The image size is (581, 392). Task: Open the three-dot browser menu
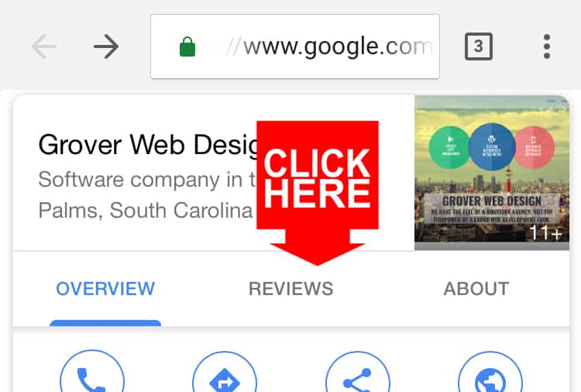(547, 46)
